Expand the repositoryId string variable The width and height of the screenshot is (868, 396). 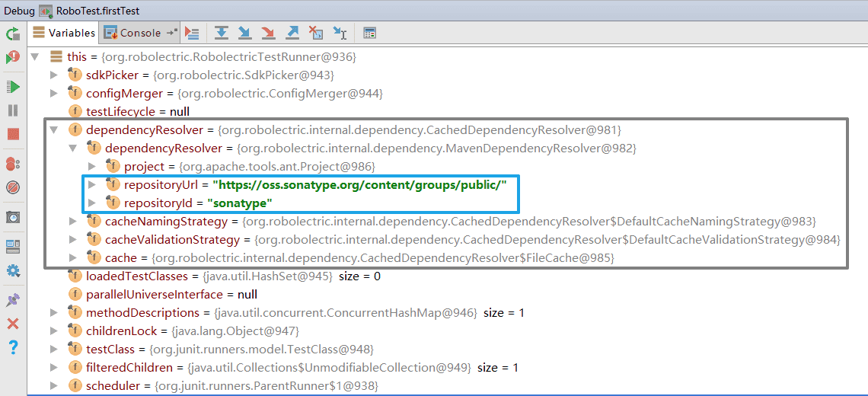point(92,203)
